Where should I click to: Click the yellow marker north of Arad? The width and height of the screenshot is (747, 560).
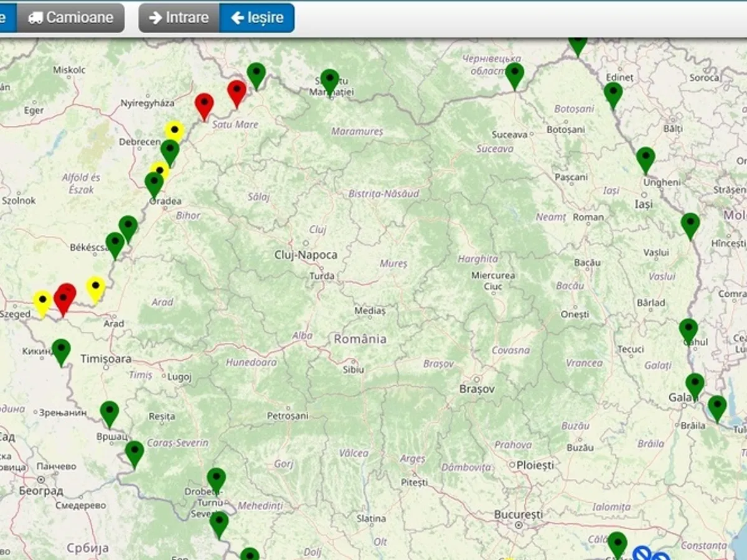coord(95,288)
